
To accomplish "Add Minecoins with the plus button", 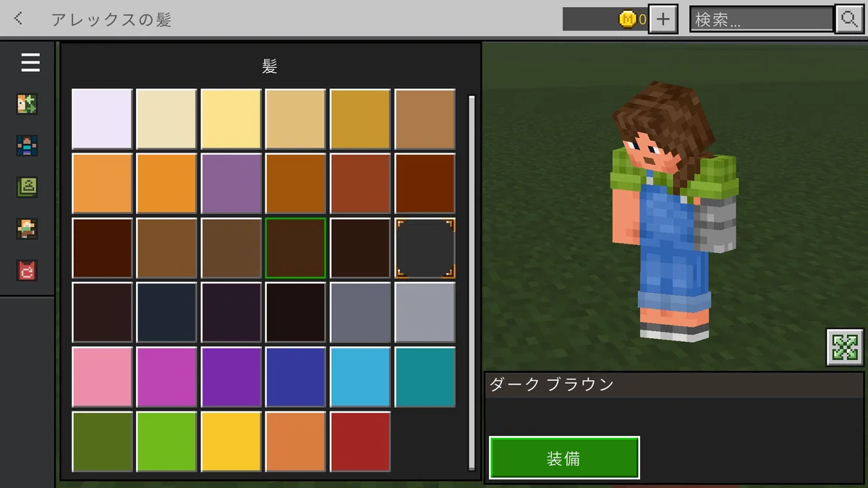I will tap(663, 20).
